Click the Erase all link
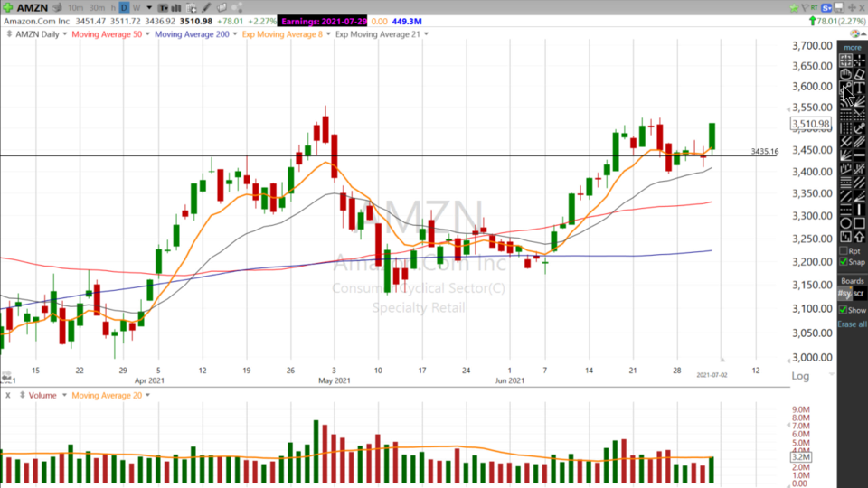The image size is (868, 488). (x=852, y=324)
